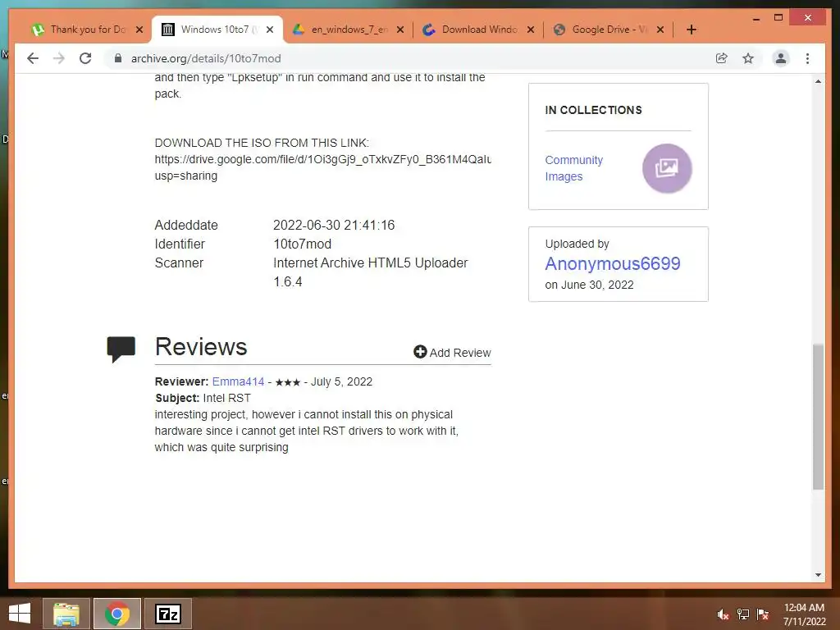Click the Reviews heading
The width and height of the screenshot is (840, 630).
[x=201, y=347]
